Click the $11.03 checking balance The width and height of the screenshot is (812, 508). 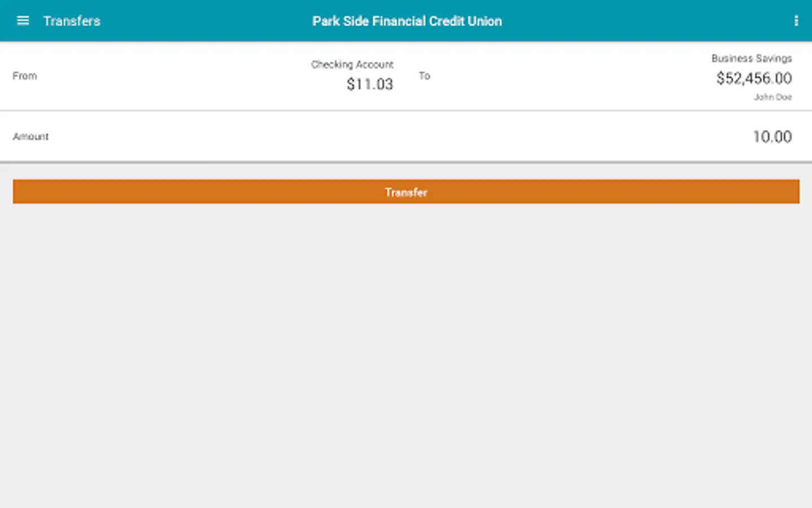coord(370,84)
